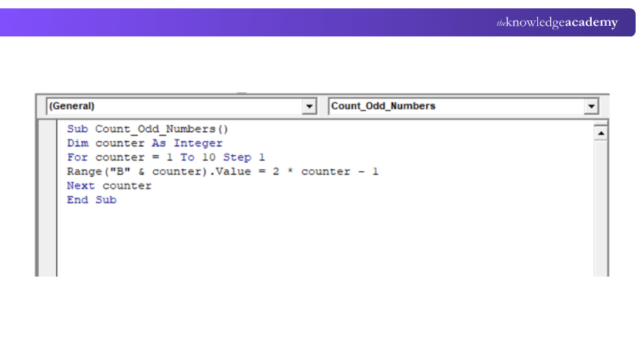Screen dimensions: 644x341
Task: Click the scrollbar up arrow in code window
Action: tap(601, 133)
